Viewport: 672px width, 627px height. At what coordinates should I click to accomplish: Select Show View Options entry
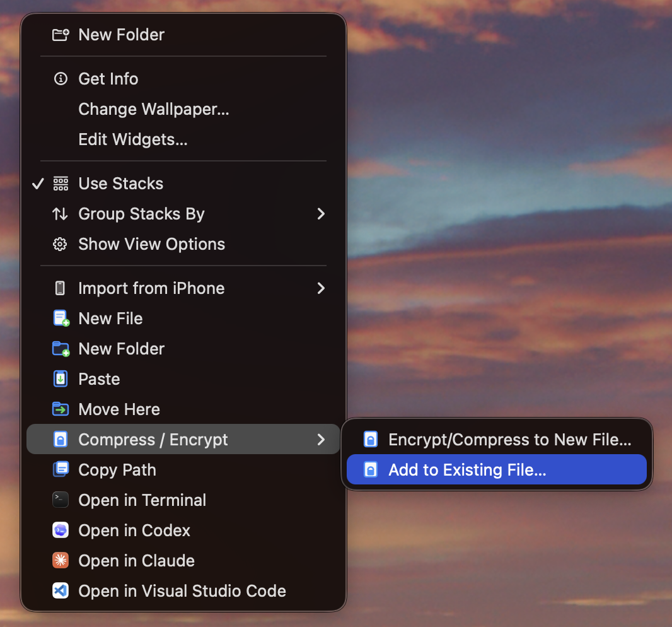[183, 244]
